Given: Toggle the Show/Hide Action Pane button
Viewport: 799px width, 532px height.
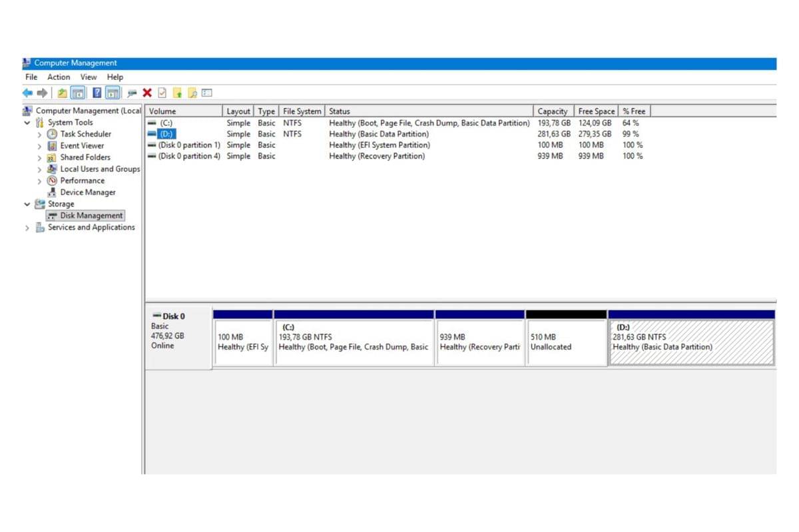Looking at the screenshot, I should tap(113, 93).
